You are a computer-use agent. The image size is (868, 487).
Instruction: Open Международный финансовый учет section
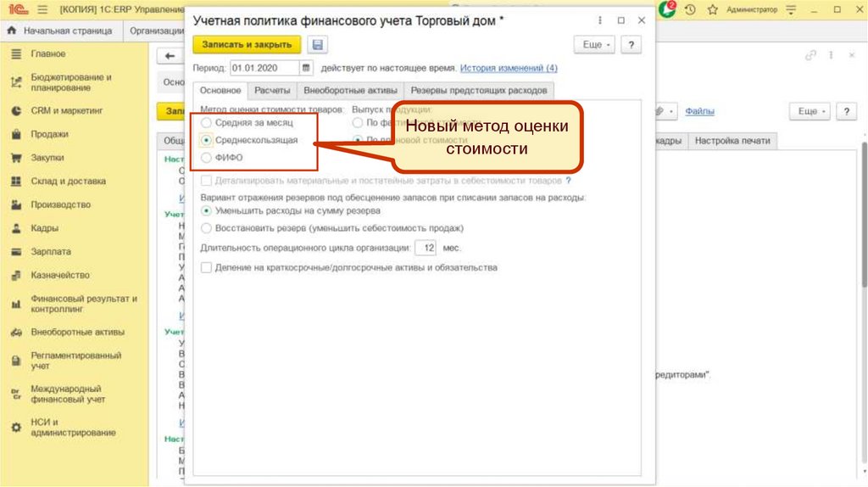68,394
